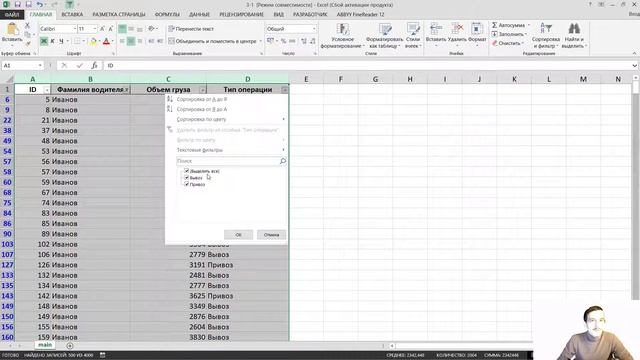Click Clear (Очистить) eraser icon
This screenshot has height=360, width=640.
[x=494, y=43]
